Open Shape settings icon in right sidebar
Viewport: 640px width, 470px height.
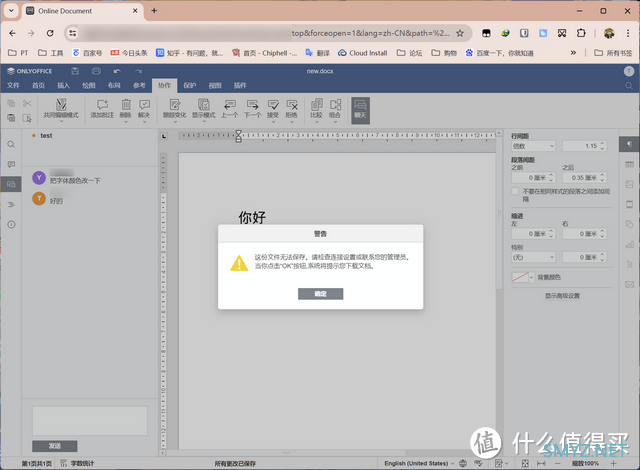tap(629, 224)
